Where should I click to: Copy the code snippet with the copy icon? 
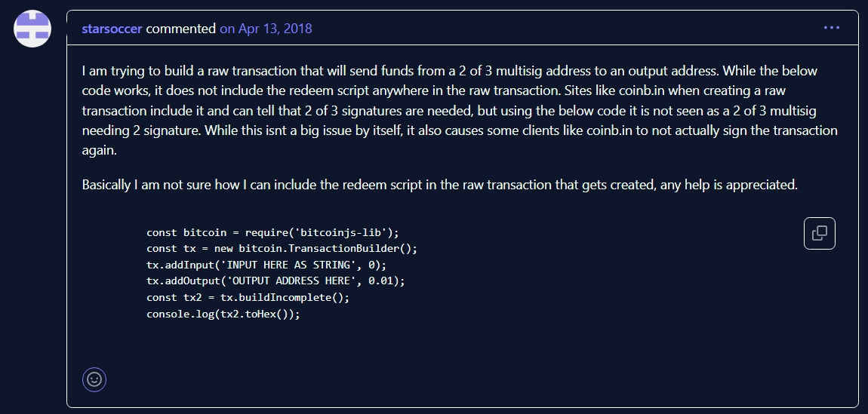[819, 234]
